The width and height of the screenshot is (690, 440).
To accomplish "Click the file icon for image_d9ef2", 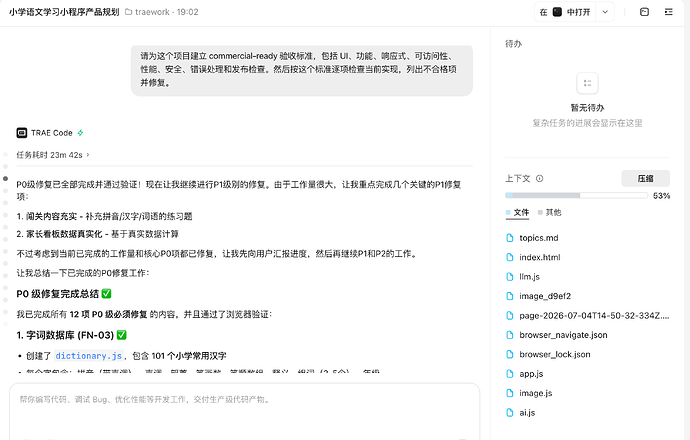I will coord(510,296).
